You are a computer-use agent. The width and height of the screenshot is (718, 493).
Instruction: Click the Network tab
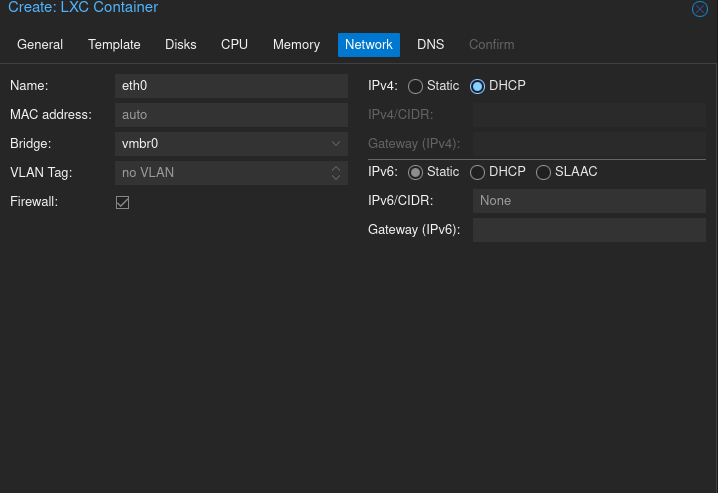(369, 44)
